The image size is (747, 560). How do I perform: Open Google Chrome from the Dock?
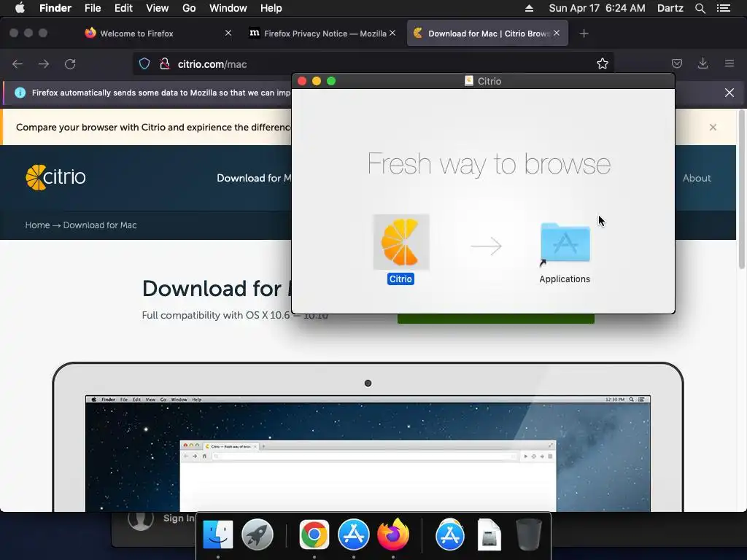coord(314,534)
